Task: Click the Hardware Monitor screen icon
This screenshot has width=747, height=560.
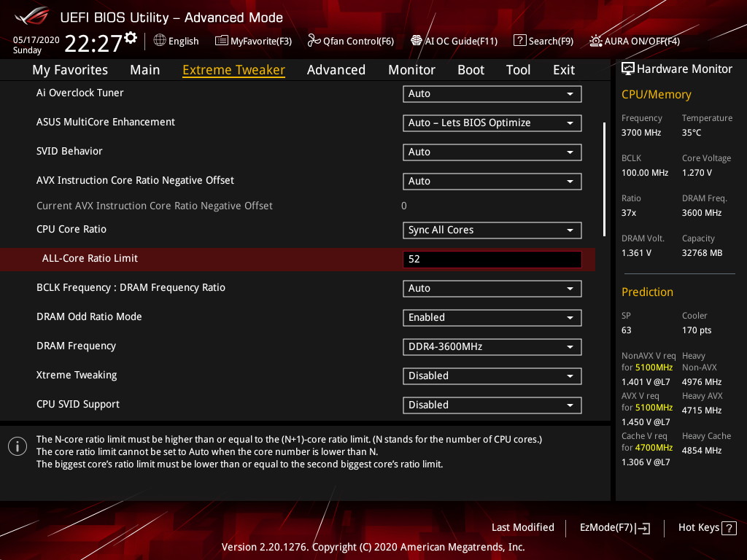Action: (628, 69)
